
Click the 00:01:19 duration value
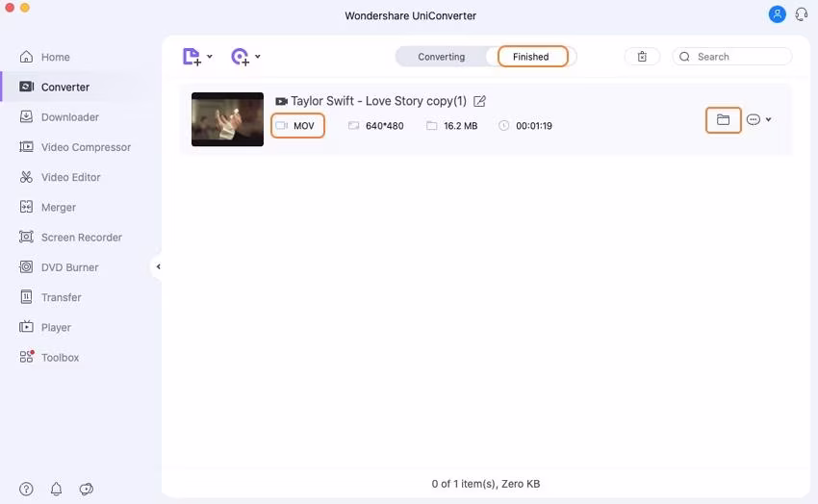click(x=534, y=126)
